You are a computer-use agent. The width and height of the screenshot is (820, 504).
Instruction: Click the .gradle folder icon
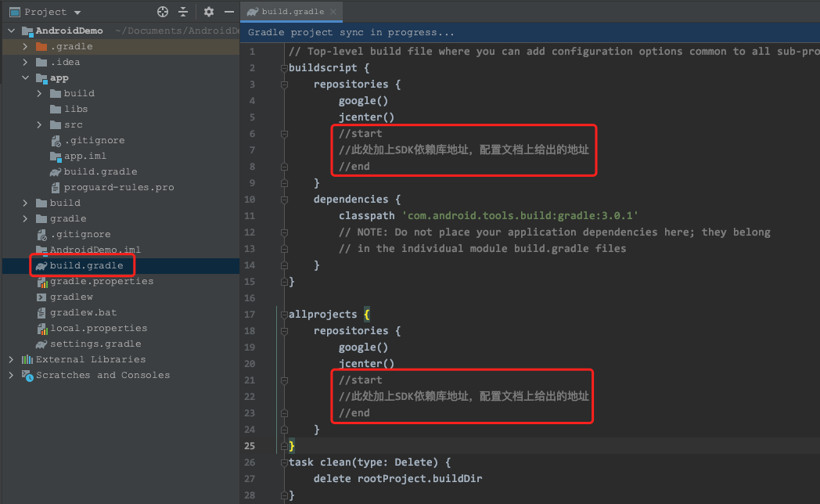coord(41,46)
